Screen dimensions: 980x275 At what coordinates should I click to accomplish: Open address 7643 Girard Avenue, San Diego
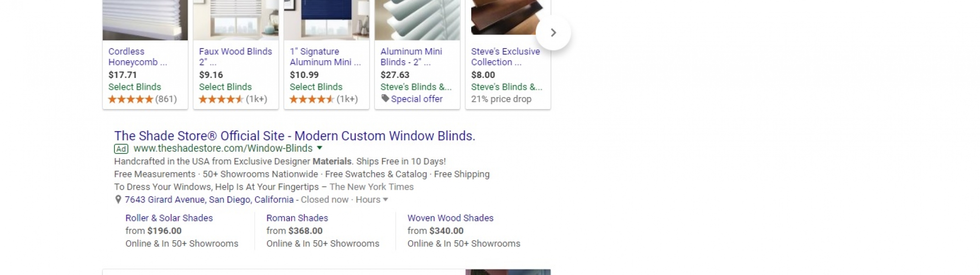click(x=209, y=200)
